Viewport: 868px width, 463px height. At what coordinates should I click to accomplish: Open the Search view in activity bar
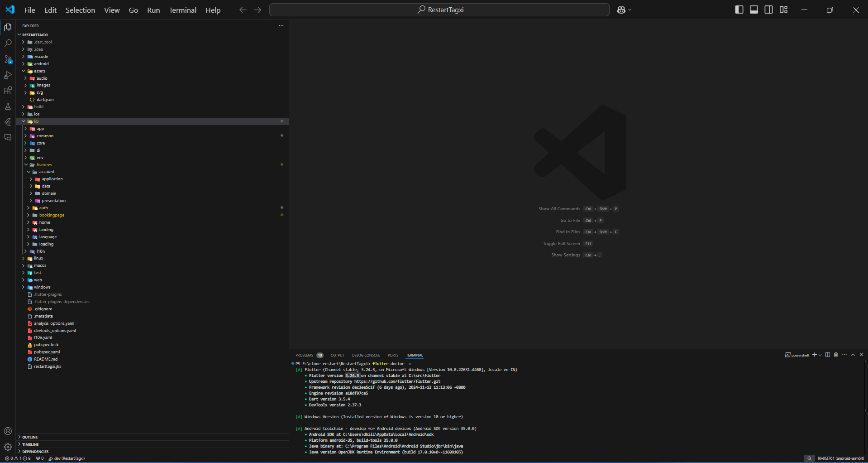tap(8, 43)
